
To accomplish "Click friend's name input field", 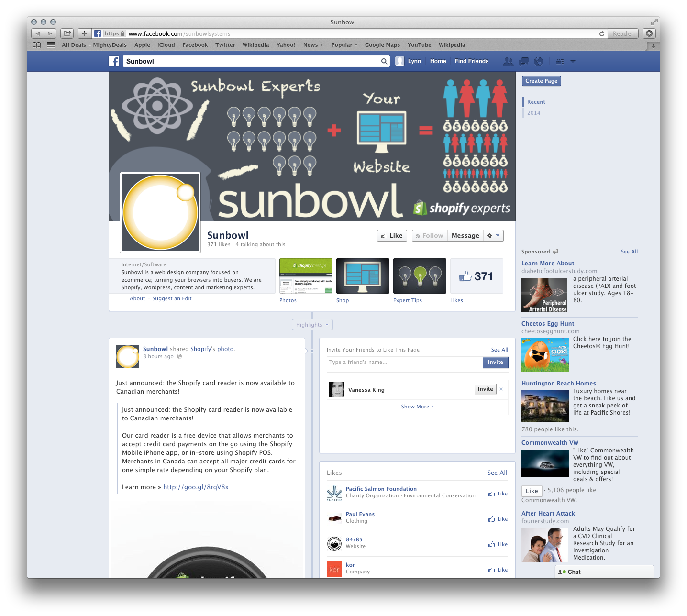I will (x=403, y=362).
